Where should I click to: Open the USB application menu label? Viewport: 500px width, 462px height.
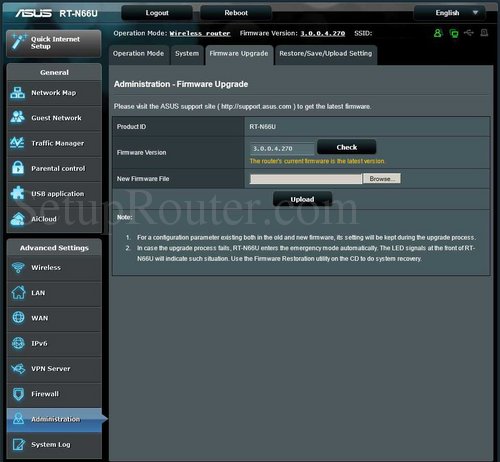[58, 194]
